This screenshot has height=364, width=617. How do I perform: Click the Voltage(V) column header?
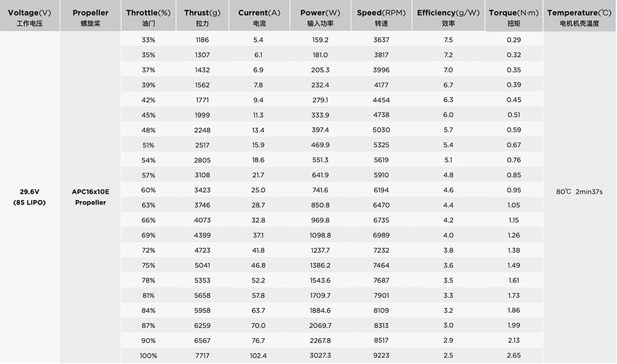30,16
